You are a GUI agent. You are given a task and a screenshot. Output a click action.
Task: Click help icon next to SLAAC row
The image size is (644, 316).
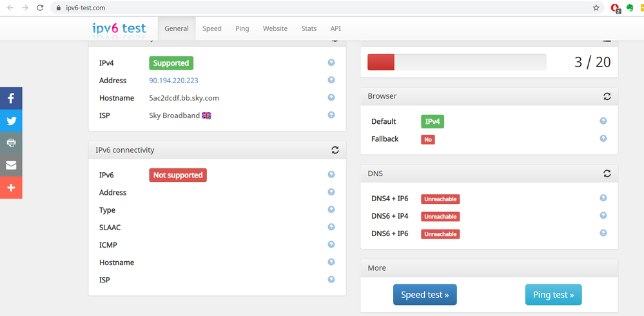[x=331, y=227]
